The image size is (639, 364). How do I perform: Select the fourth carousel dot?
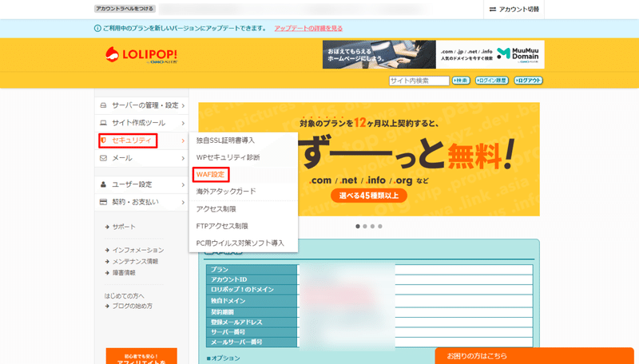(380, 227)
